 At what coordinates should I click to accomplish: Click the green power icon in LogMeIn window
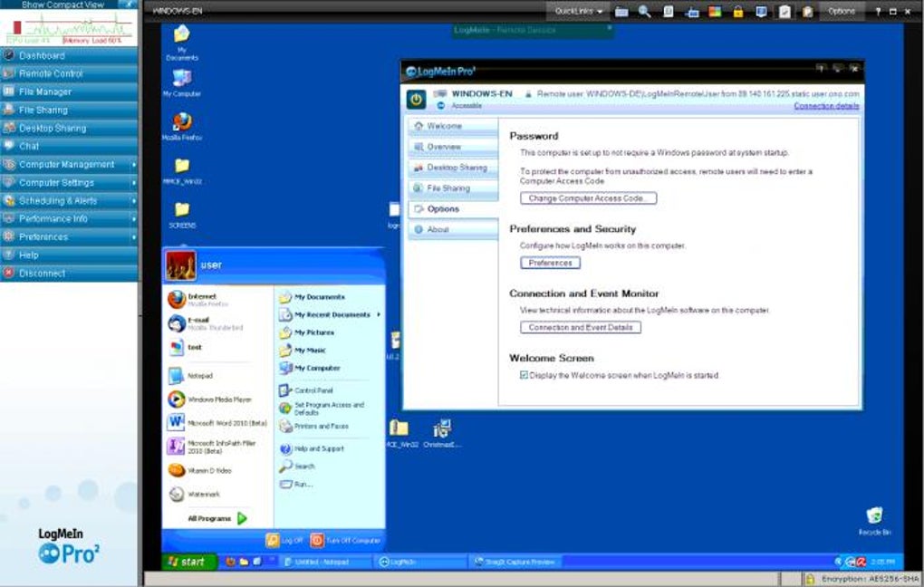point(416,99)
